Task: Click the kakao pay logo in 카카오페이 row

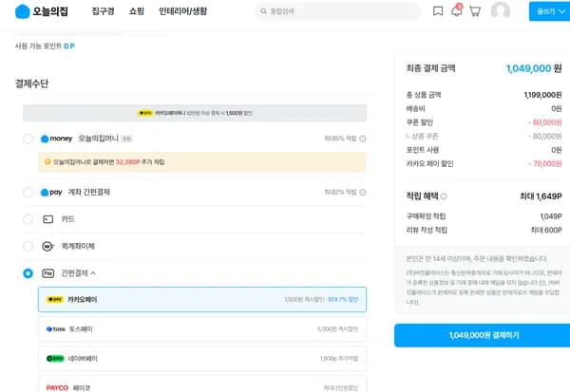Action: pyautogui.click(x=55, y=299)
